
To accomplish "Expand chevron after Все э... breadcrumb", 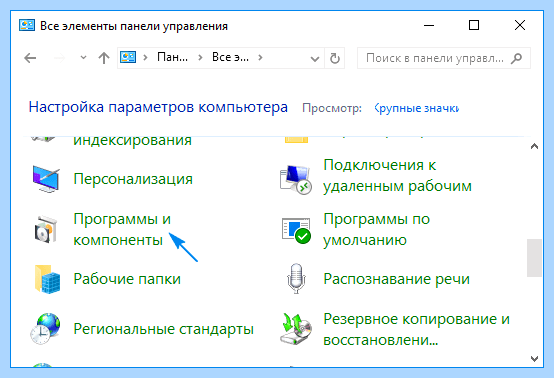I will click(260, 57).
